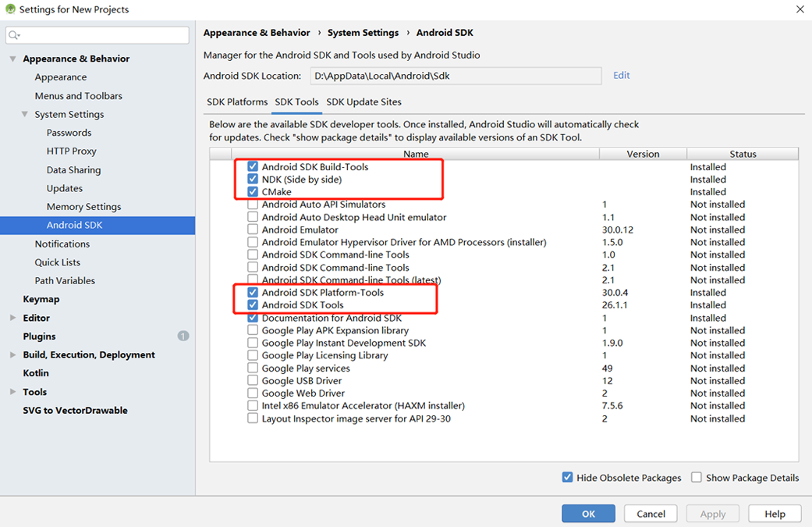Expand the Editor settings section
Image resolution: width=812 pixels, height=527 pixels.
(12, 318)
